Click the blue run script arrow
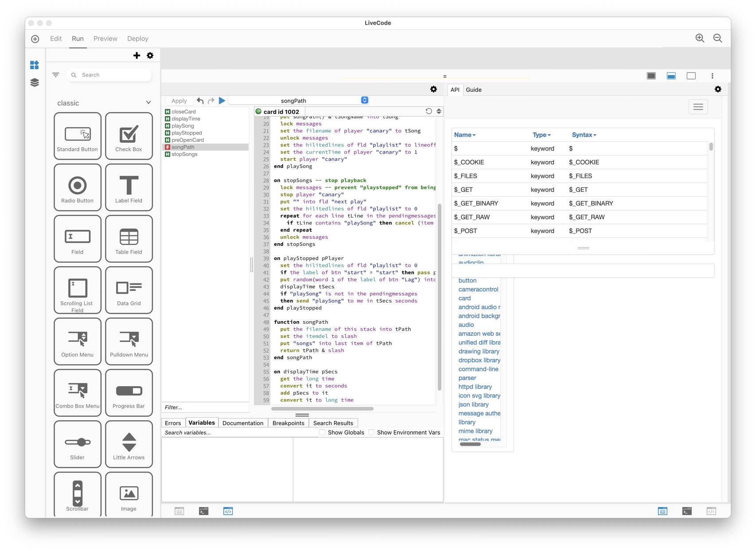Viewport: 756px width, 551px height. click(x=222, y=101)
